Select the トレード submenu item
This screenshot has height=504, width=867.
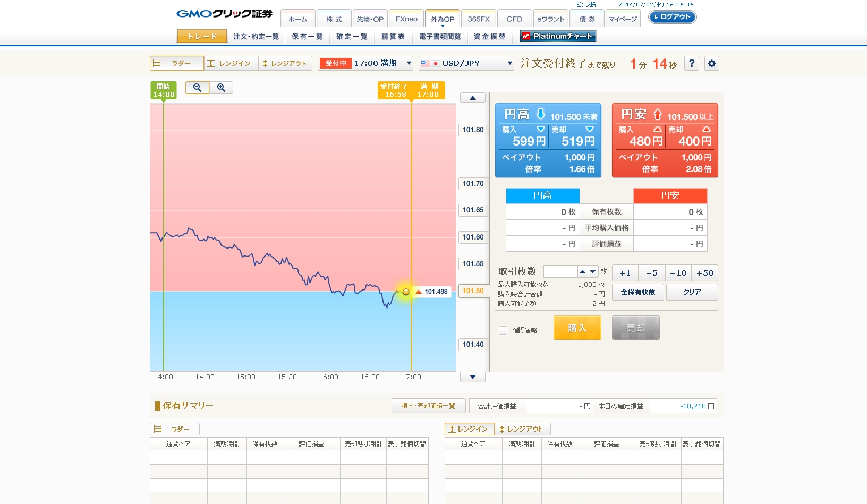click(x=202, y=36)
